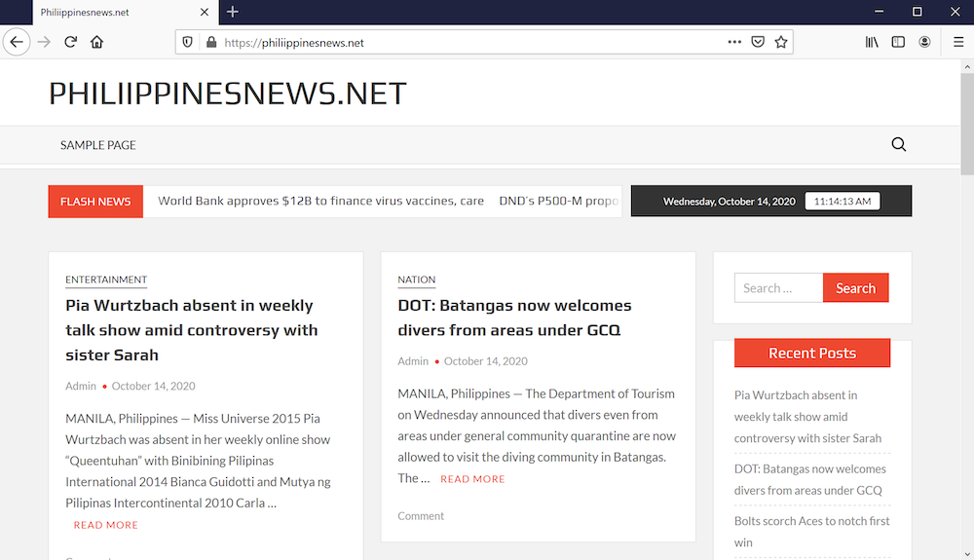This screenshot has height=560, width=974.
Task: Click October 14, 2020 date on Batangas post
Action: pyautogui.click(x=486, y=361)
